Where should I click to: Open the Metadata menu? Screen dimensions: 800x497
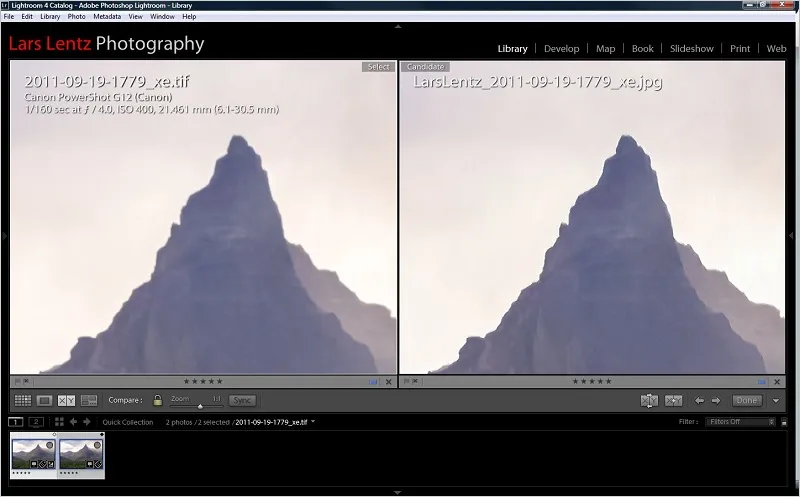pos(107,16)
